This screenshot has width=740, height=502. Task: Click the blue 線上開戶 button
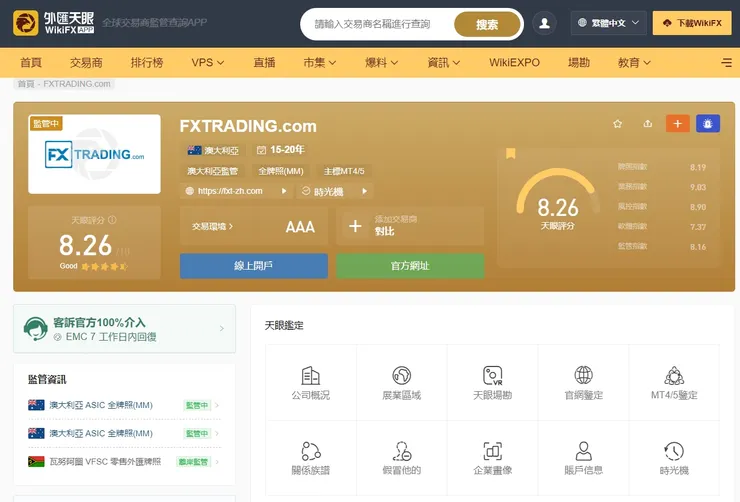254,266
